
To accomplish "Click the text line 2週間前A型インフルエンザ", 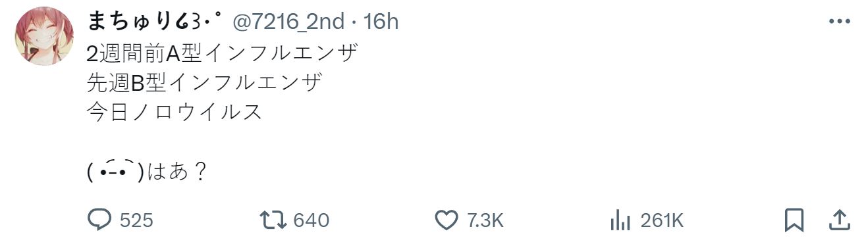I will click(222, 52).
